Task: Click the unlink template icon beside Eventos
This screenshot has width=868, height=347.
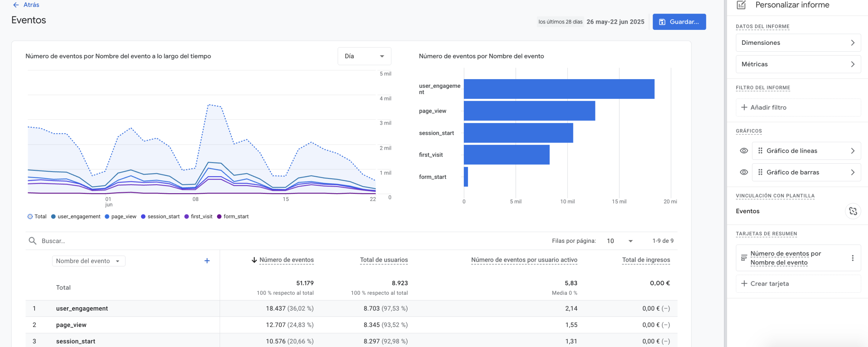Action: click(853, 211)
